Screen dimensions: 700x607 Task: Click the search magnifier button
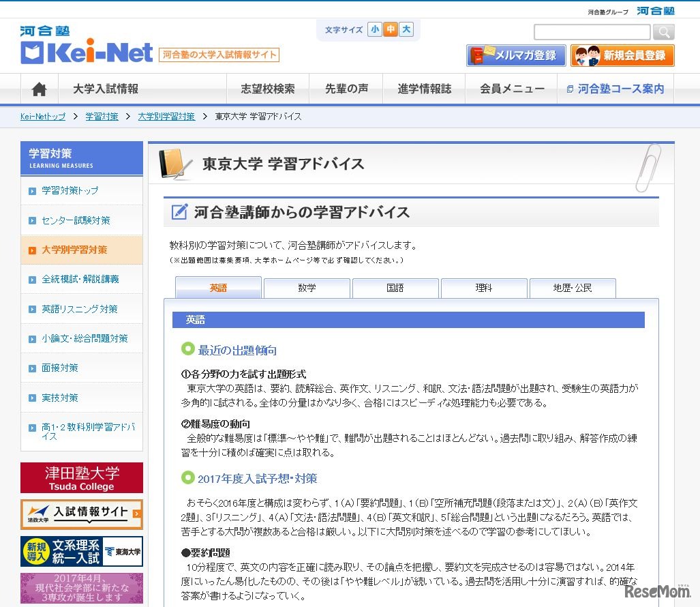click(663, 32)
